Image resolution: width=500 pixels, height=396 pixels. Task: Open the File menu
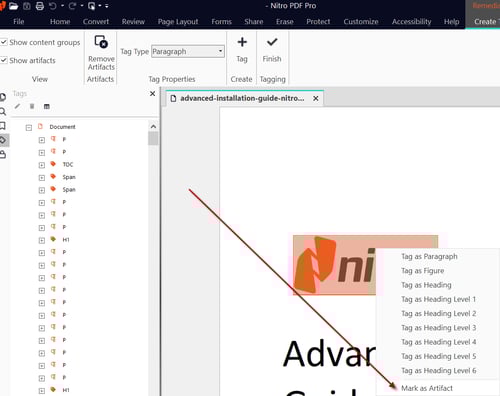point(19,22)
